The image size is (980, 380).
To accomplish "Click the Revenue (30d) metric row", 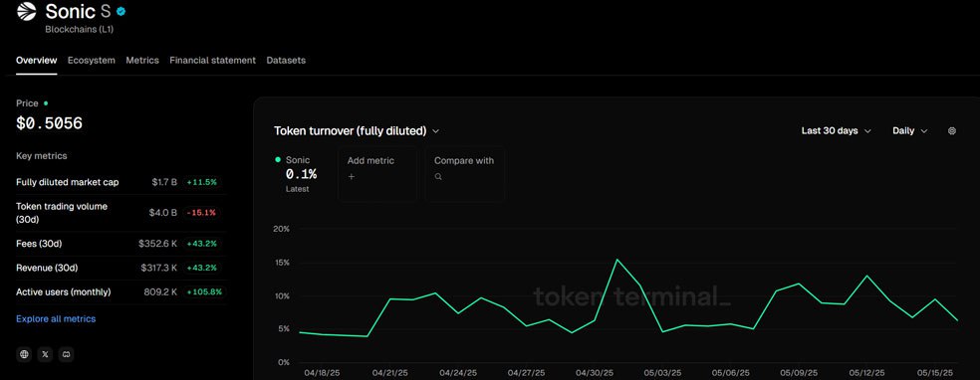I will 122,268.
